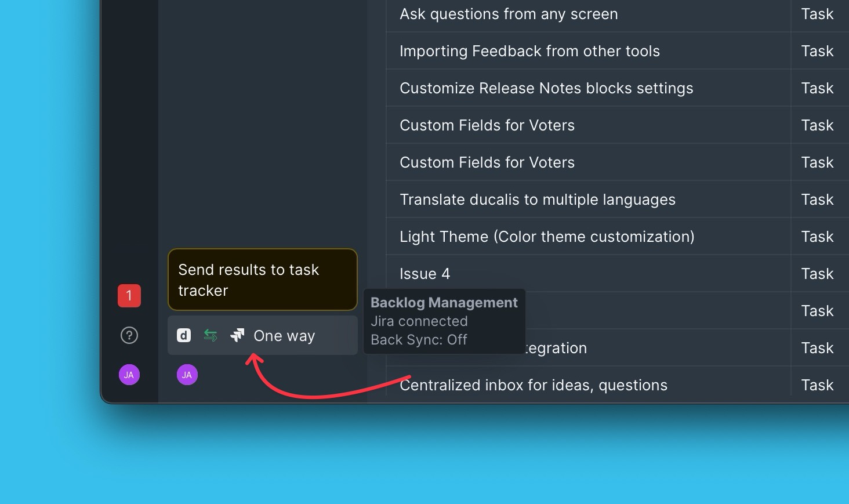Open 'Importing Feedback from other tools' issue
Image resolution: width=849 pixels, height=504 pixels.
(529, 51)
